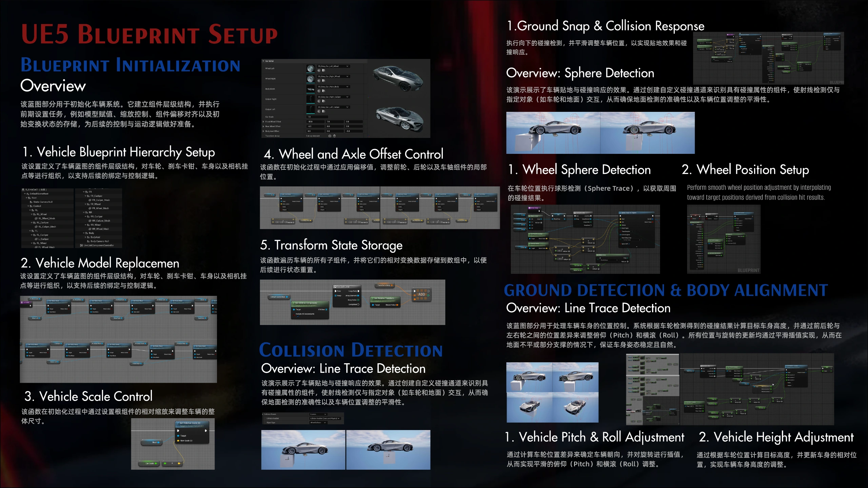Click the Body Mesh asset thumbnail
868x488 pixels.
(311, 89)
